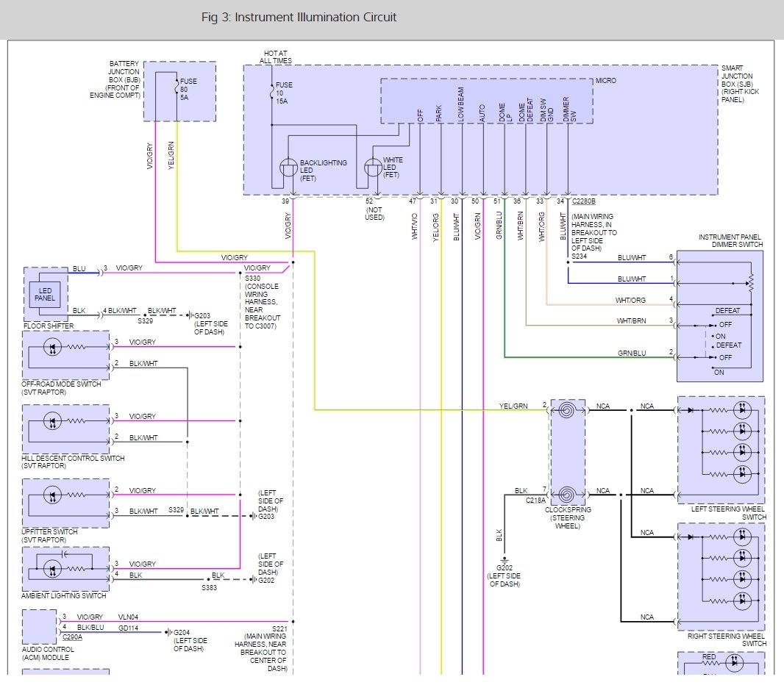
Task: Click the YEL/GRN wire label near clockspring
Action: click(x=513, y=406)
